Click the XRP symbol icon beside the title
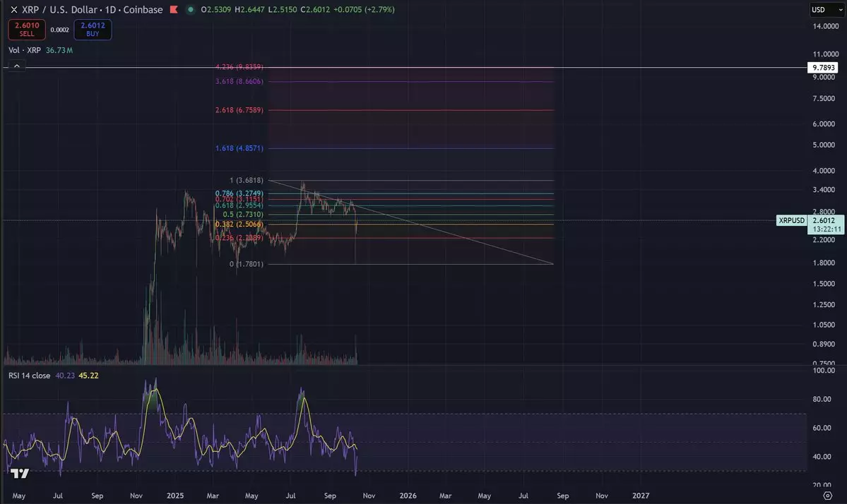 [14, 10]
